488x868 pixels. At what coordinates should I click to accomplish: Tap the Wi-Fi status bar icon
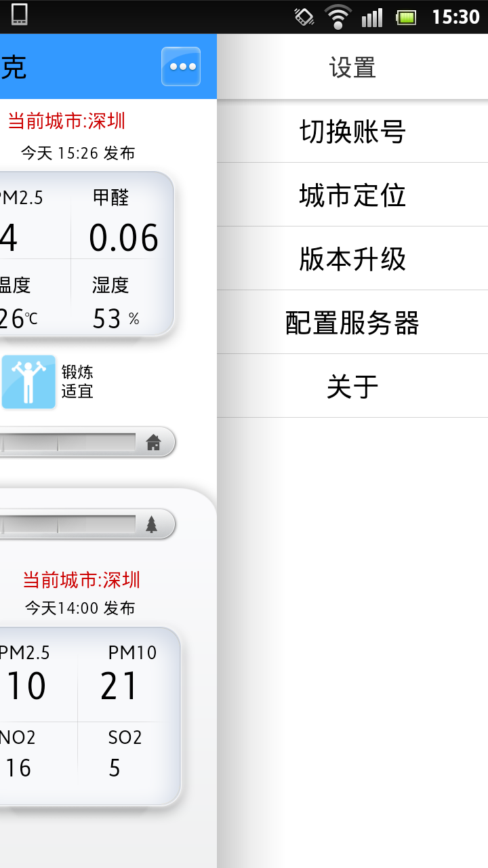[338, 16]
